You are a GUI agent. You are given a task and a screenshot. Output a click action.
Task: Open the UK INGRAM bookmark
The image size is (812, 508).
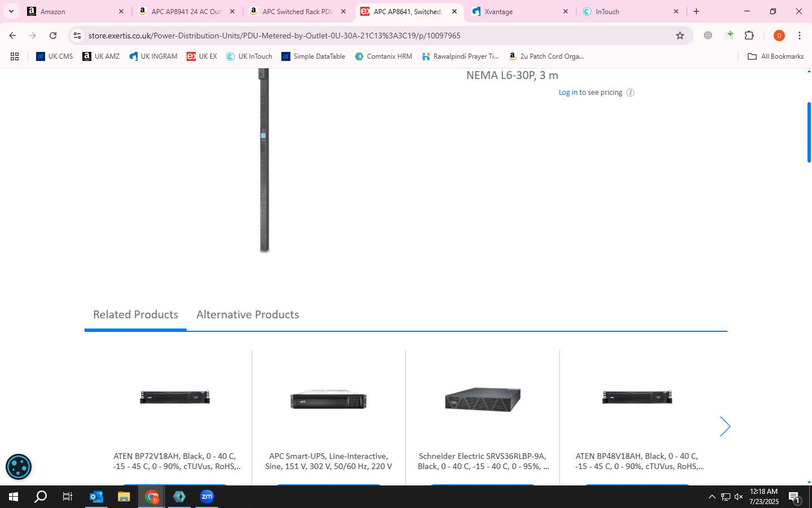(x=153, y=56)
